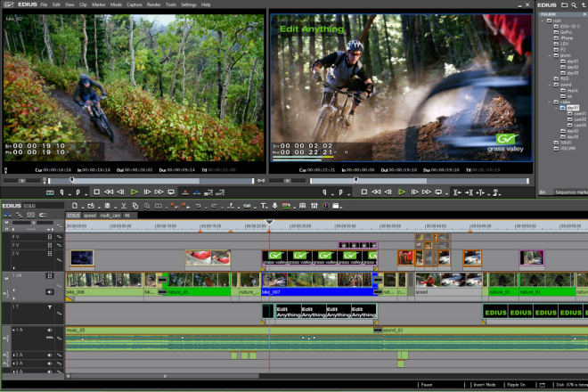This screenshot has height=392, width=588.
Task: Expand the 2 V track disclosure triangle
Action: pos(14,268)
